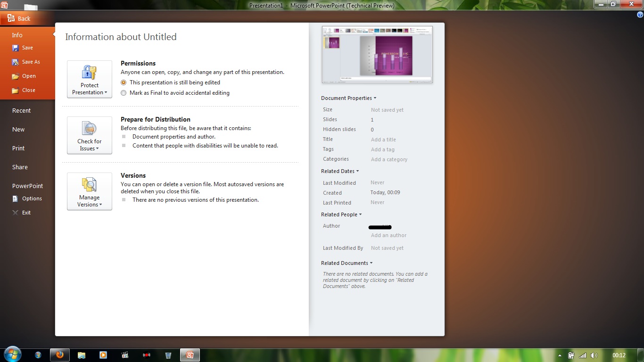Image resolution: width=644 pixels, height=362 pixels.
Task: Click the Created value 'Today, 00:09'
Action: (x=385, y=192)
